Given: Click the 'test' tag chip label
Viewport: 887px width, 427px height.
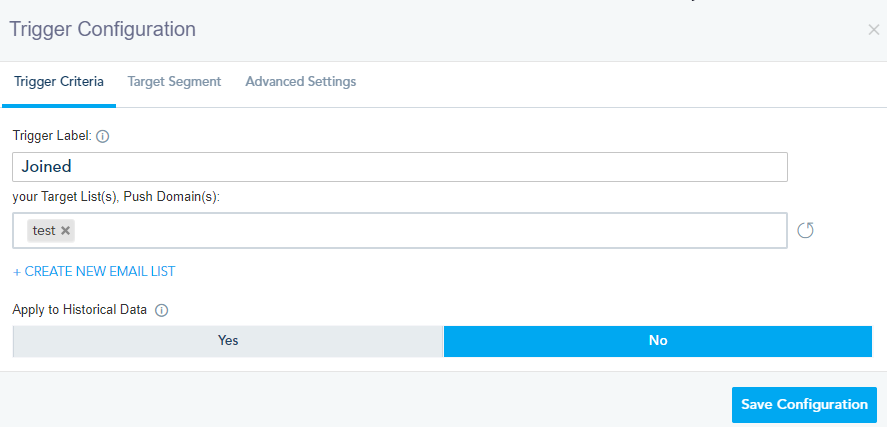Looking at the screenshot, I should point(43,231).
